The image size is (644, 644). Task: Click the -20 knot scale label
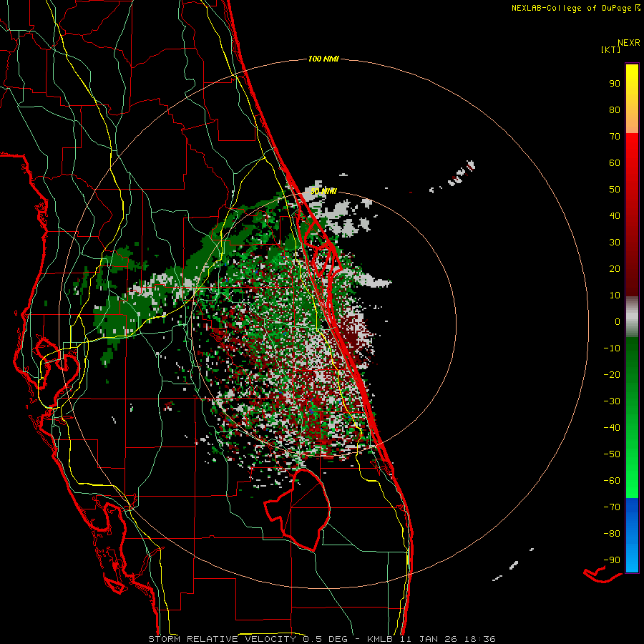[x=612, y=375]
